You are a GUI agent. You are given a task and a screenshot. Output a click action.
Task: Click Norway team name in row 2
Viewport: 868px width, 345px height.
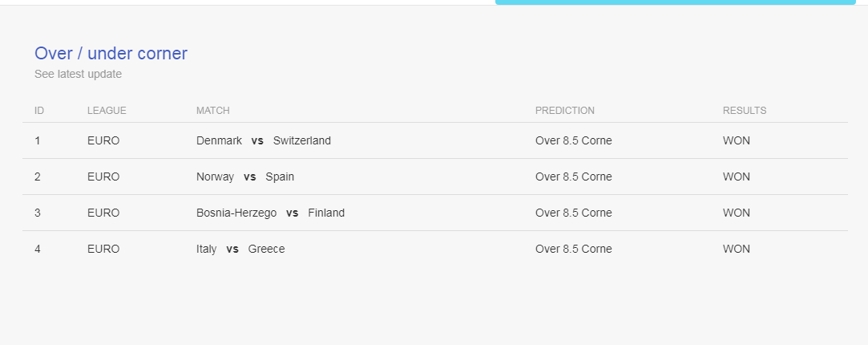(x=216, y=177)
